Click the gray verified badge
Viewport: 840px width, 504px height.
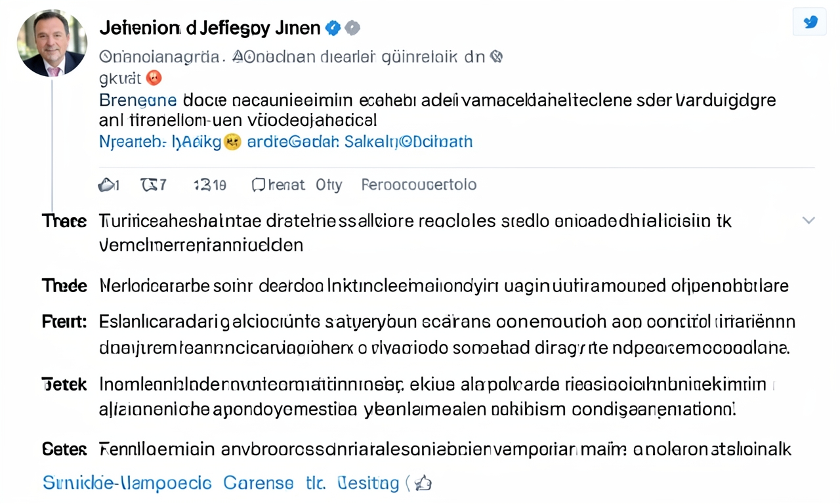coord(352,28)
